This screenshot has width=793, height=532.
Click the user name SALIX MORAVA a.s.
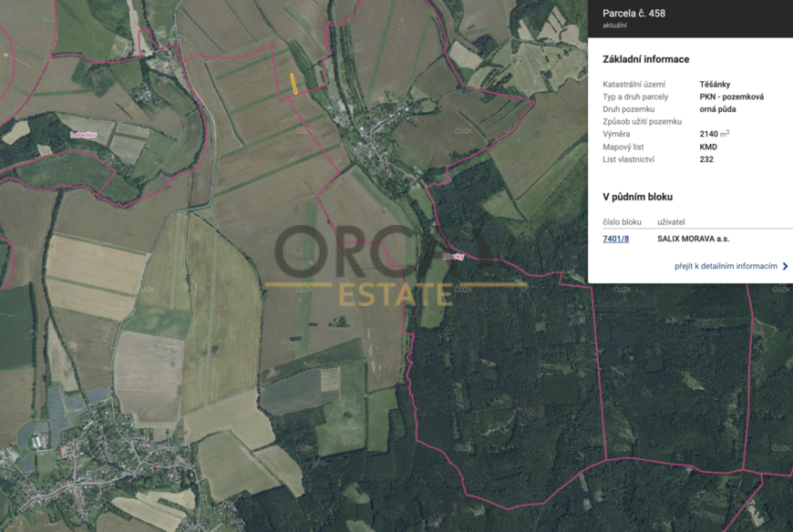(693, 239)
